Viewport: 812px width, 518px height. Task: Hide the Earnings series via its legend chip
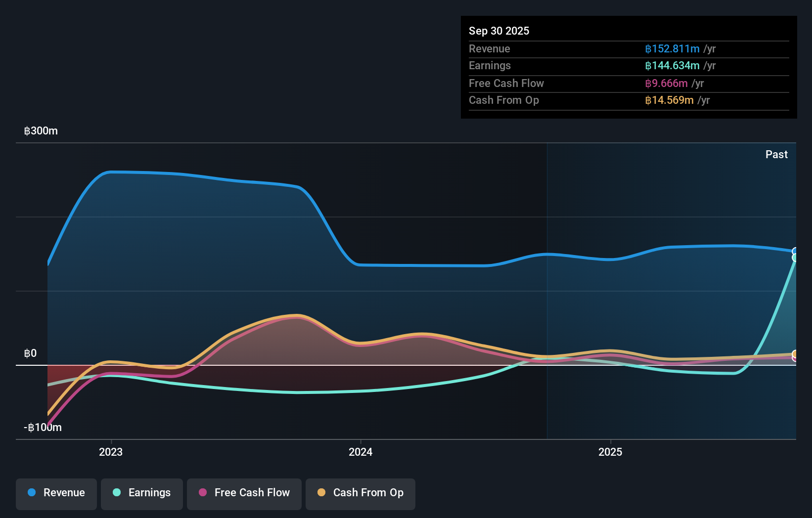(142, 493)
